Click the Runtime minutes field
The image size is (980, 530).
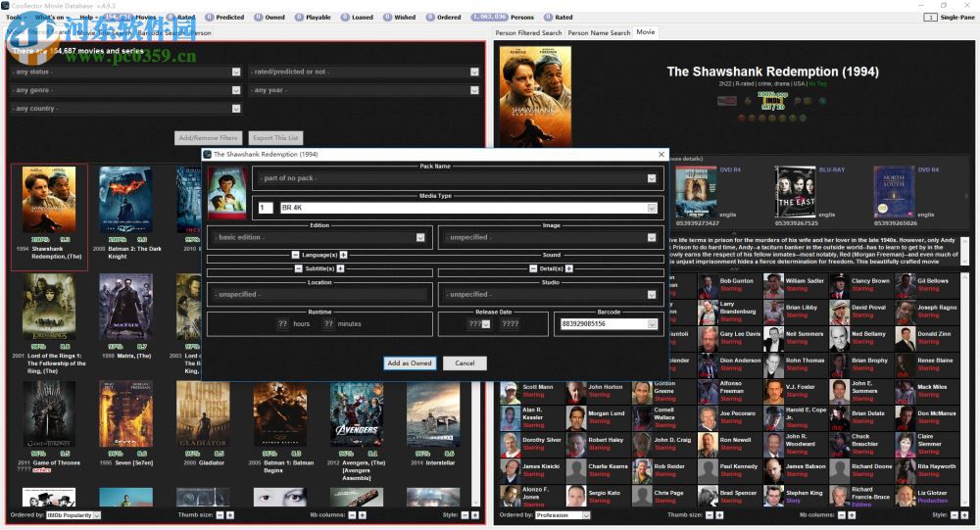click(328, 323)
